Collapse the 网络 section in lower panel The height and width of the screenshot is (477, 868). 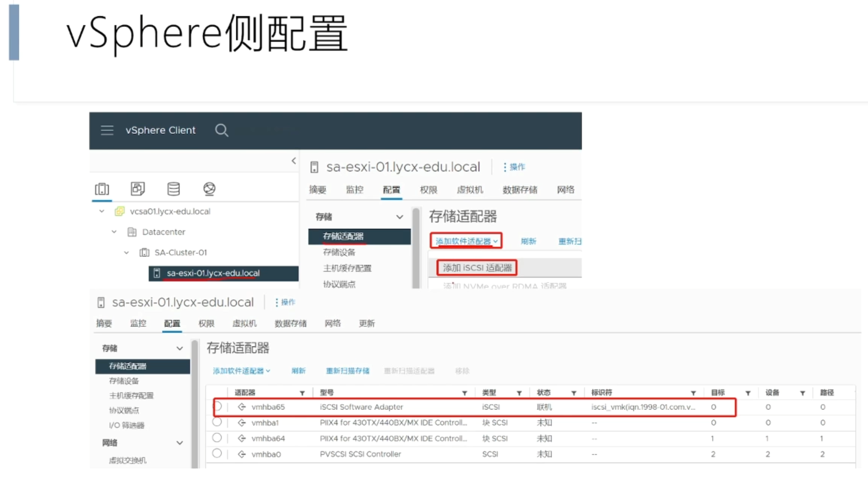tap(179, 443)
